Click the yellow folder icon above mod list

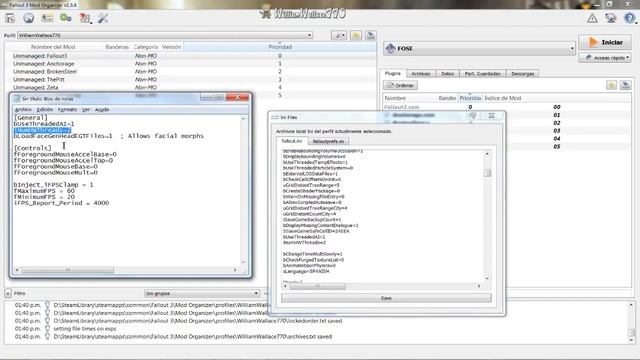coord(356,36)
